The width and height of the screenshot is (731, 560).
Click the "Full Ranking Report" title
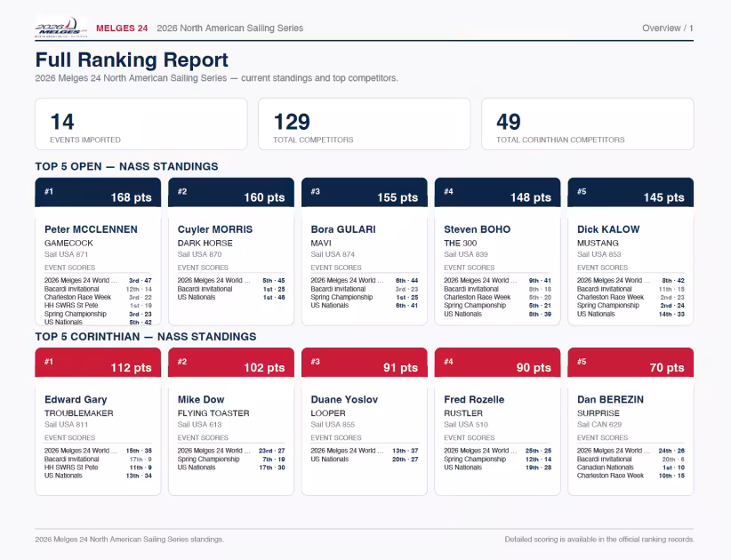[x=132, y=60]
